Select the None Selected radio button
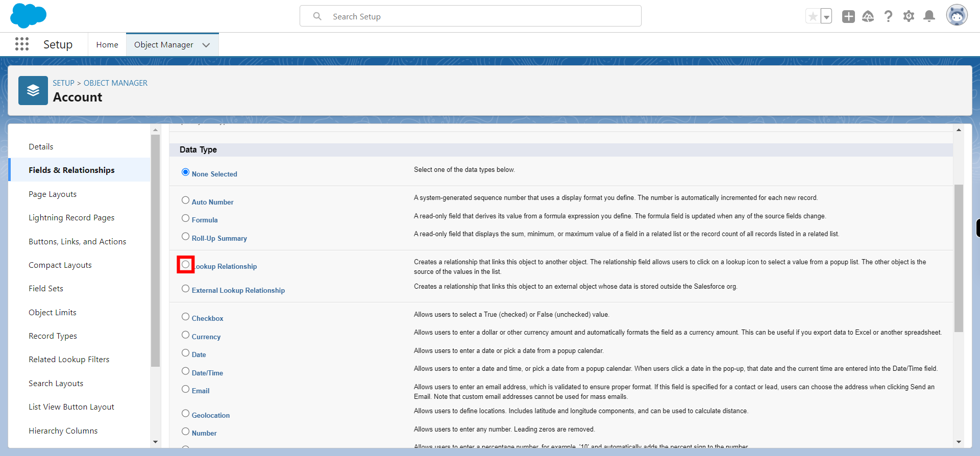 [x=185, y=172]
